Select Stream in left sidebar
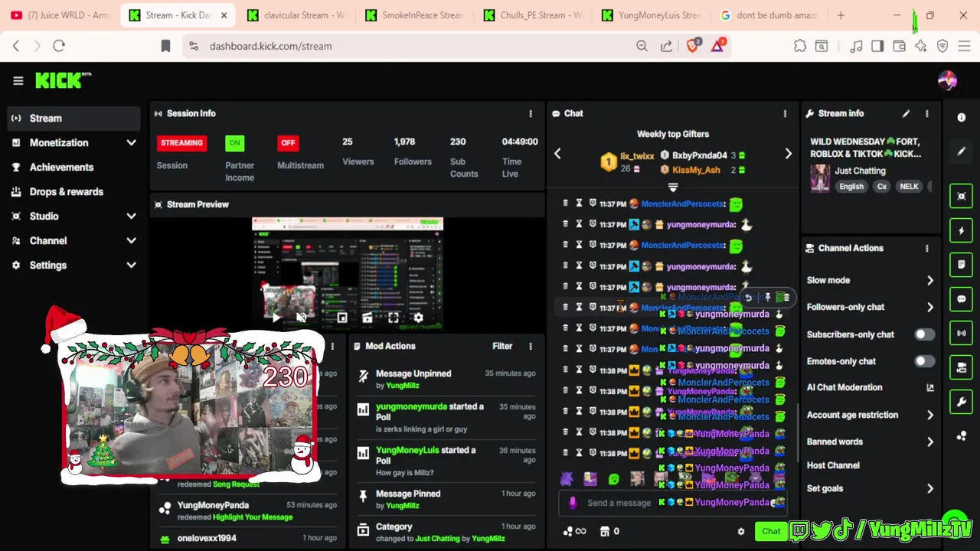Viewport: 980px width, 551px height. (x=74, y=118)
